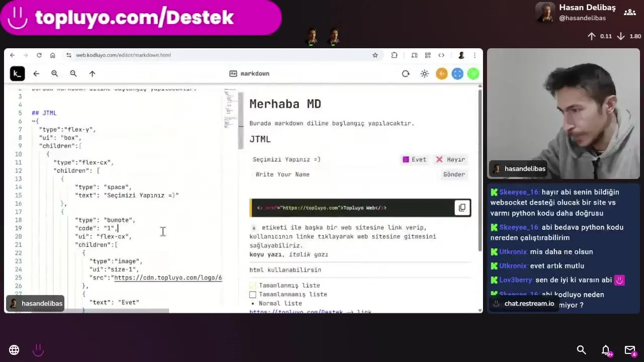644x362 pixels.
Task: Click the code minimap in the editor
Action: pyautogui.click(x=230, y=108)
